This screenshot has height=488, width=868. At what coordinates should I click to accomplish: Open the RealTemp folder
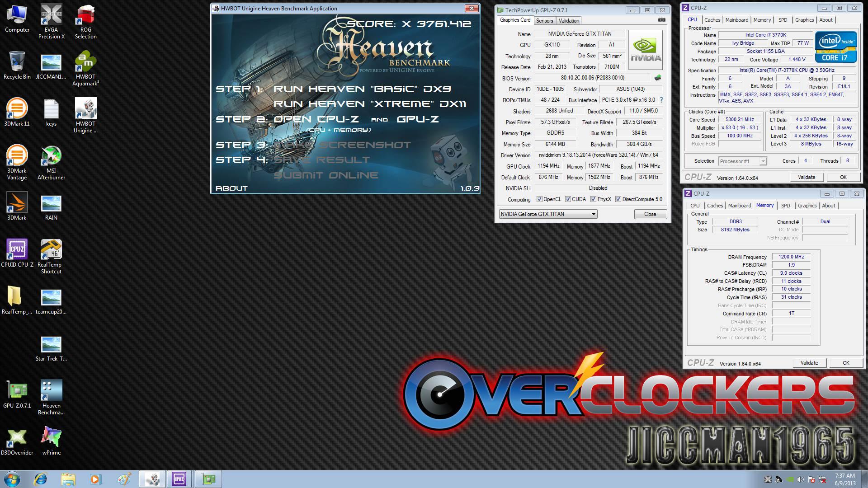17,300
